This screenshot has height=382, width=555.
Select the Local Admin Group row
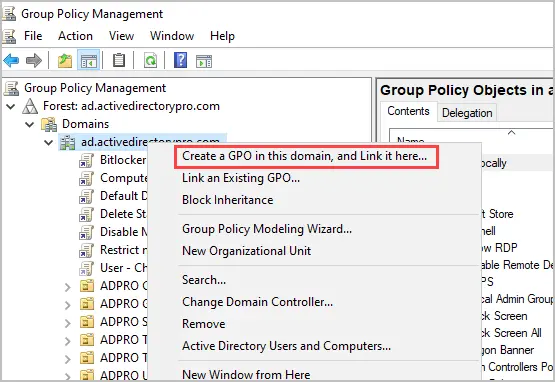[517, 299]
